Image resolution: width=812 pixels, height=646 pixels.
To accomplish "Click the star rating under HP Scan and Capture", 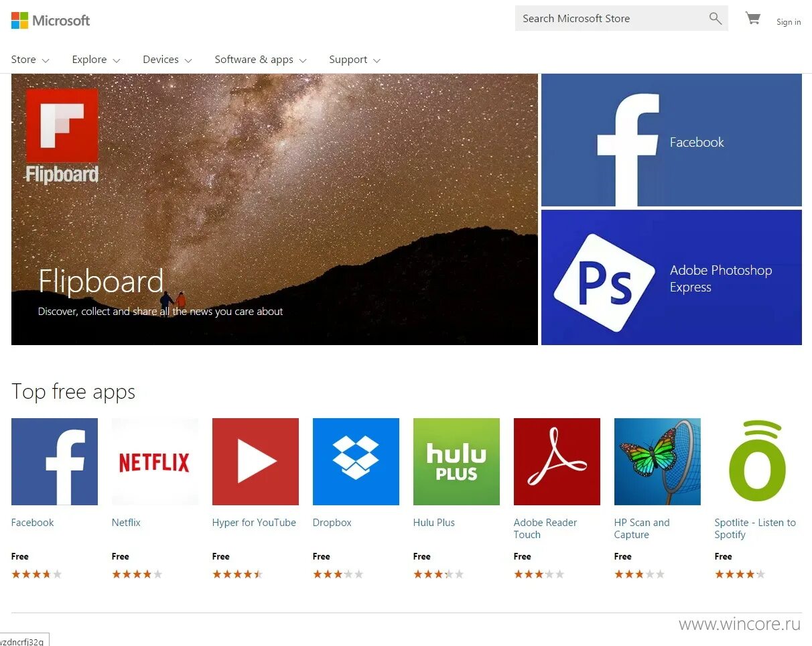I will click(640, 574).
